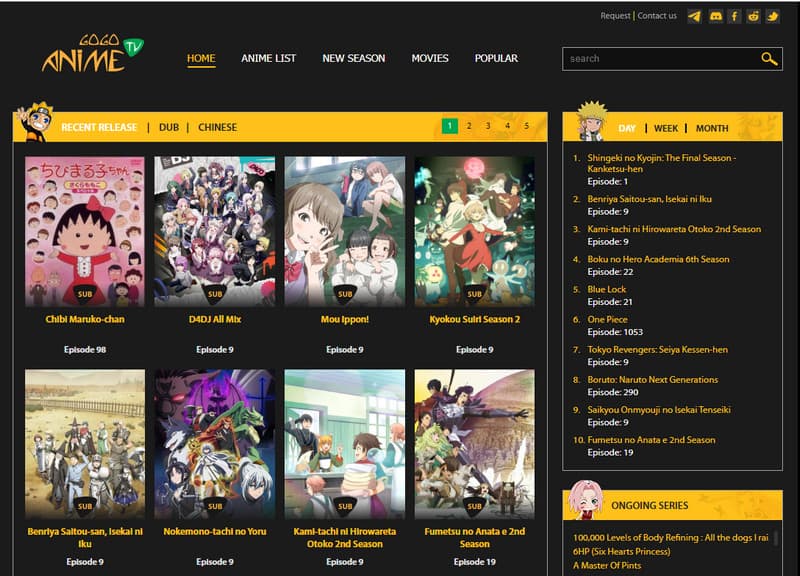This screenshot has height=576, width=800.
Task: Switch to the DUB tab
Action: point(169,127)
